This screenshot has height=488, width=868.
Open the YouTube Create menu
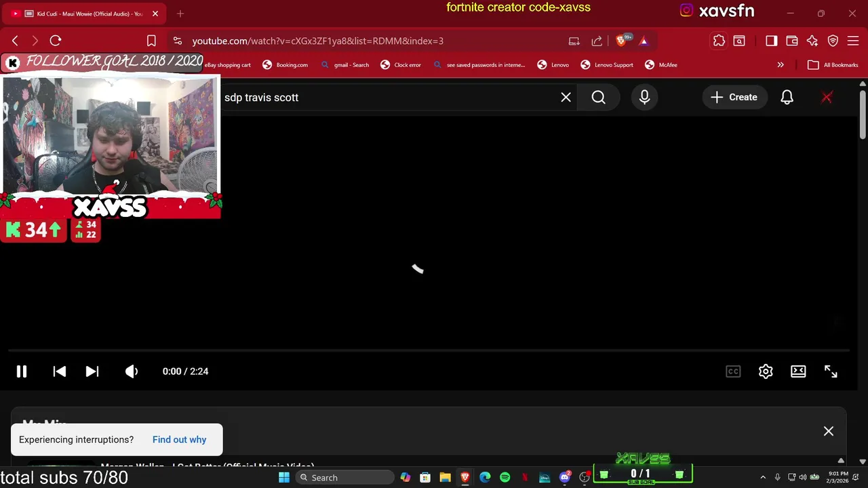pos(734,98)
